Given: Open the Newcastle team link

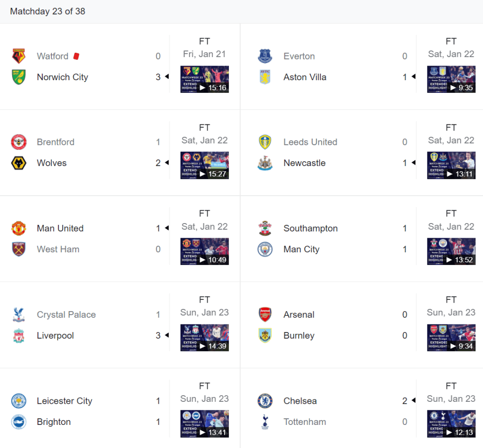Looking at the screenshot, I should pos(304,163).
